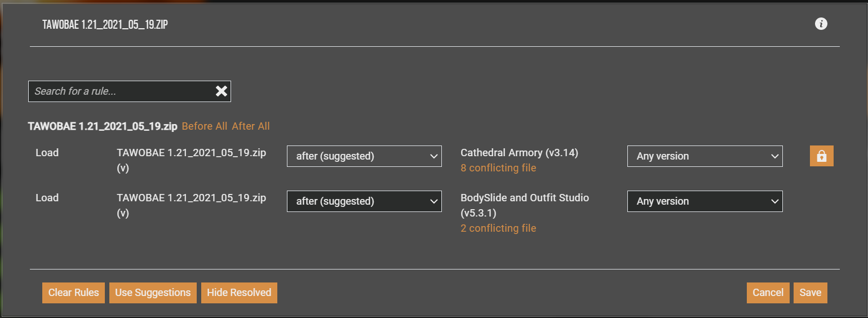868x318 pixels.
Task: Select 'BodySlide and Outfit Studio' text
Action: (x=525, y=198)
